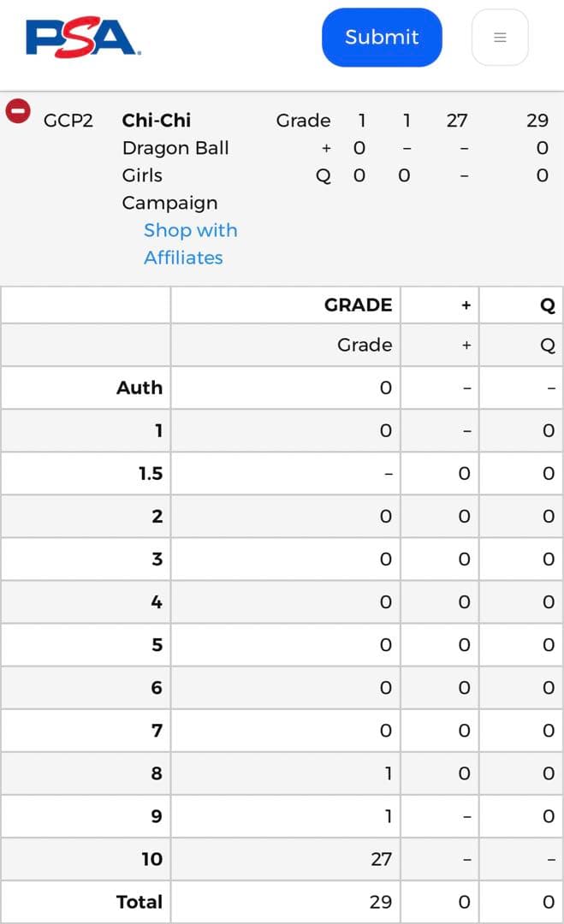
Task: Click the Chi-Chi card name
Action: pyautogui.click(x=157, y=121)
